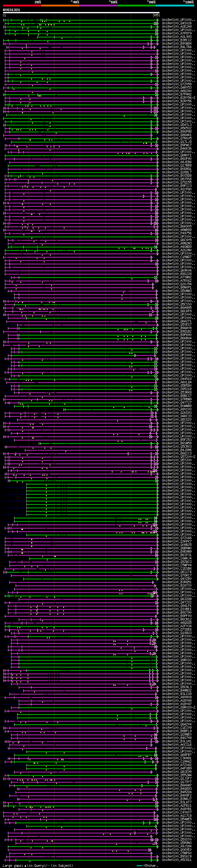Click the query end position 305

[x=155, y=15]
